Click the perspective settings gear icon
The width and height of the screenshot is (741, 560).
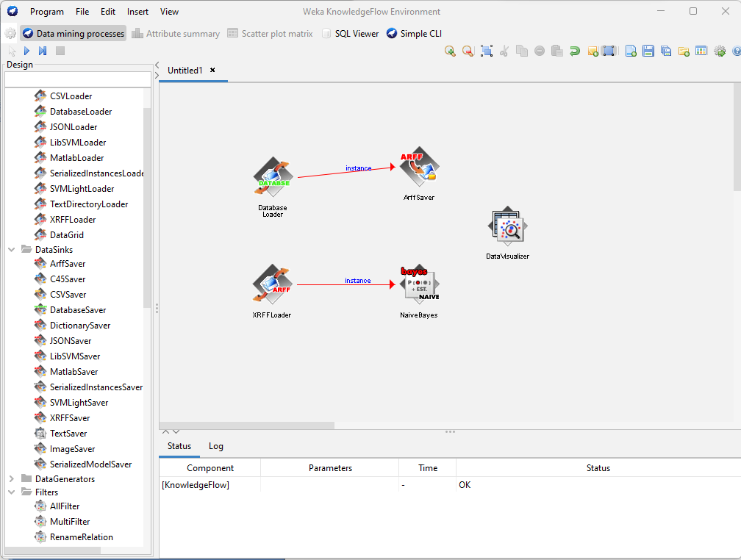coord(10,34)
